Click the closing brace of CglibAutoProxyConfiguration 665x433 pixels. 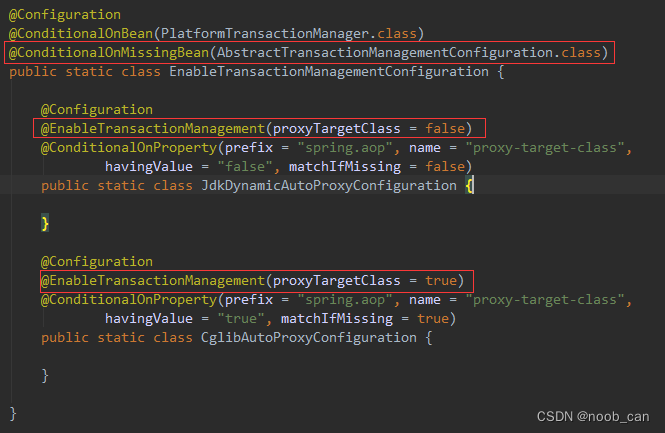tap(45, 375)
